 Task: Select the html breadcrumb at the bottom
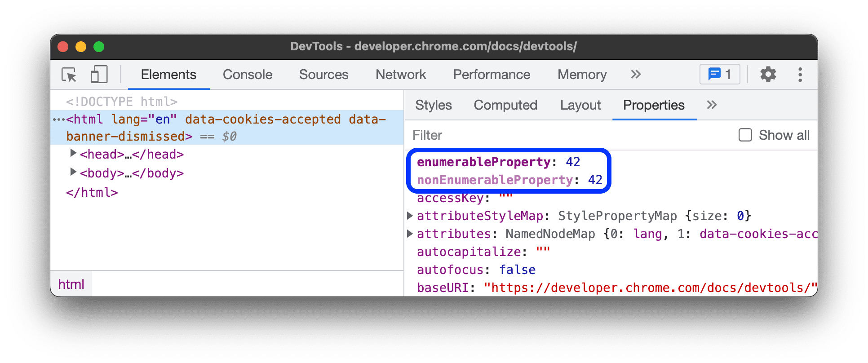[71, 283]
